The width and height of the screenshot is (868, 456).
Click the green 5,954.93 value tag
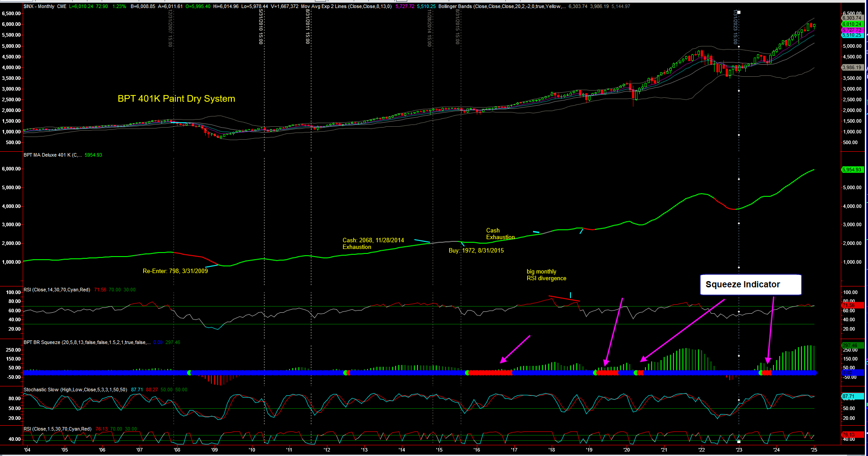click(851, 170)
